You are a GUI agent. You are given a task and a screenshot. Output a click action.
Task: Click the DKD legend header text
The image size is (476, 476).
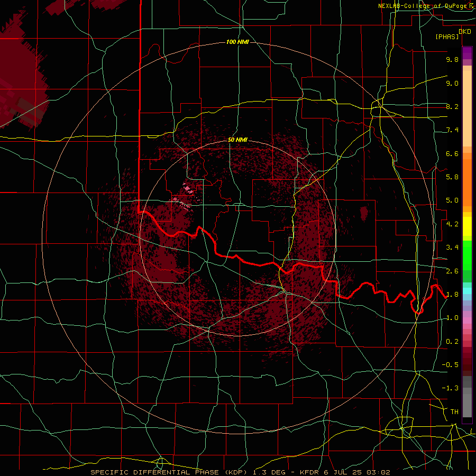click(x=464, y=32)
